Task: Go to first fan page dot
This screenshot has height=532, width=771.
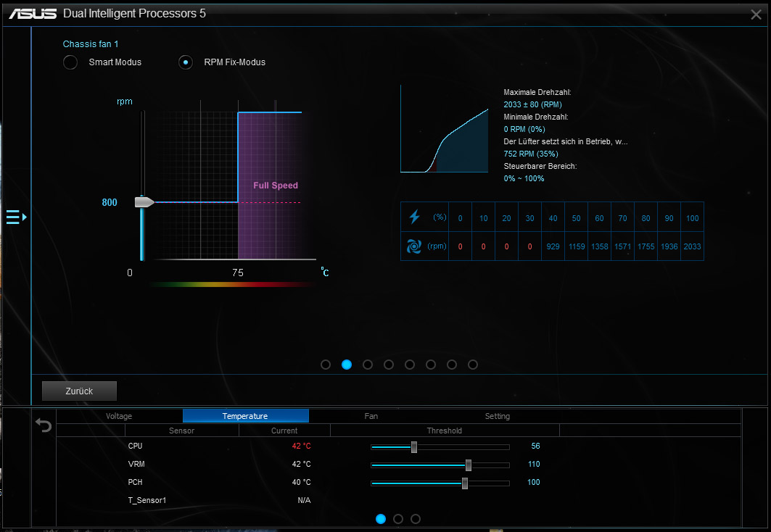Action: (x=326, y=365)
